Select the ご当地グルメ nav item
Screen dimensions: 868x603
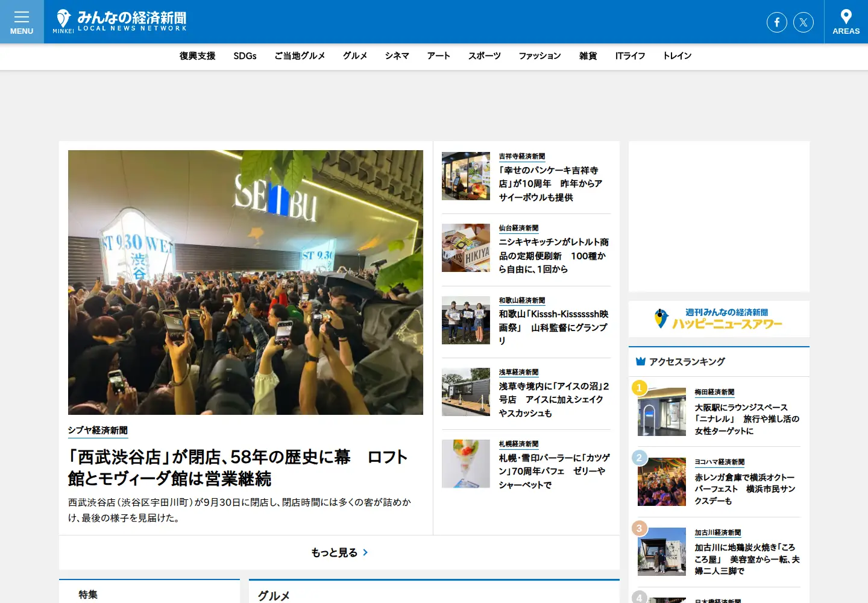point(300,56)
